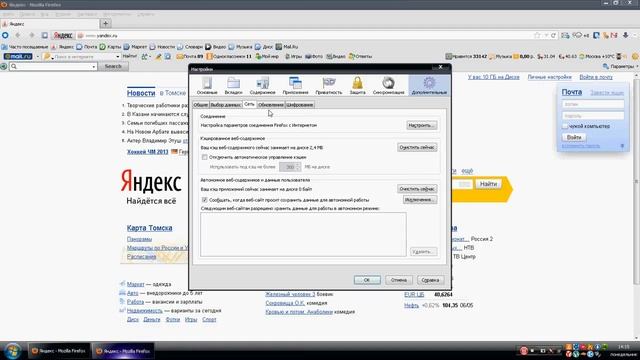Reload the page with refresh icon
The height and width of the screenshot is (360, 640).
click(x=553, y=36)
